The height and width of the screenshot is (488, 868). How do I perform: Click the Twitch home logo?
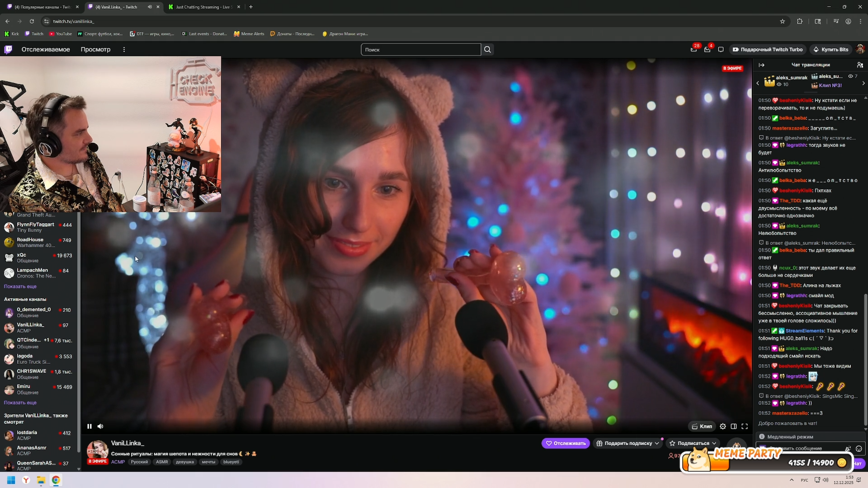[8, 50]
